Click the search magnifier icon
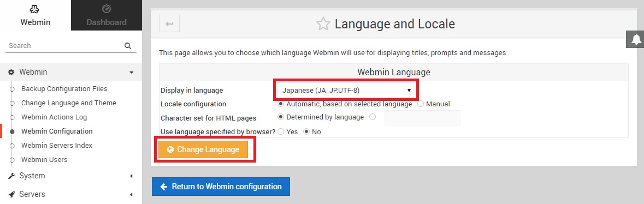This screenshot has width=644, height=204. pos(128,46)
